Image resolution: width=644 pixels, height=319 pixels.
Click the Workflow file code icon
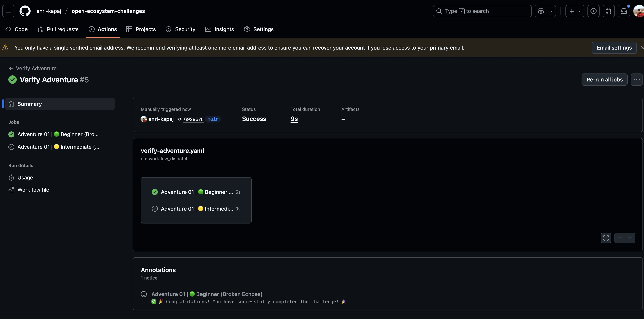11,190
